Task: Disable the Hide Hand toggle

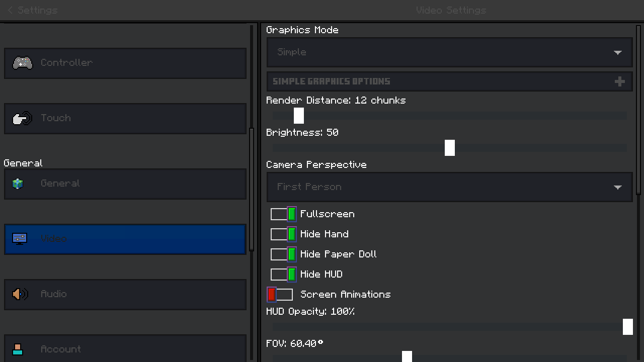Action: click(283, 234)
